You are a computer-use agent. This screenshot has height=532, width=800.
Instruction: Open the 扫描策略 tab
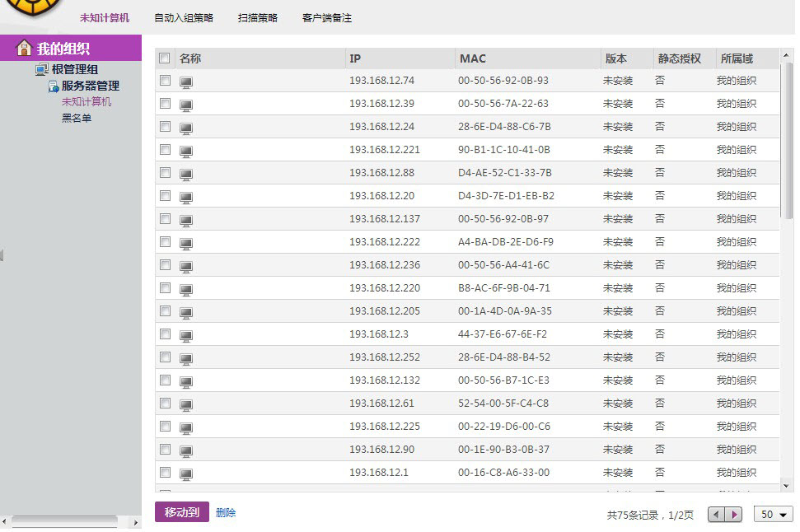coord(258,18)
